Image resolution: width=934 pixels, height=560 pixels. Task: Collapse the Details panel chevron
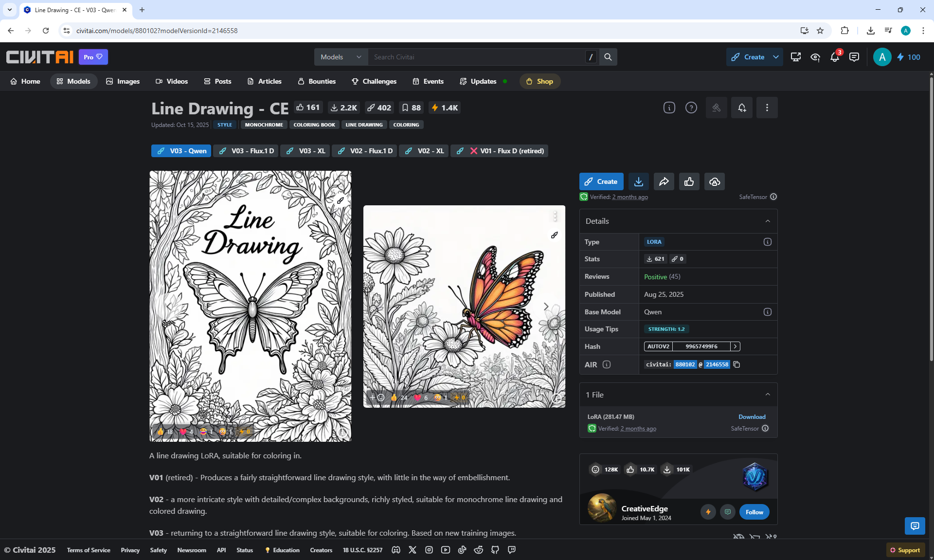tap(768, 221)
